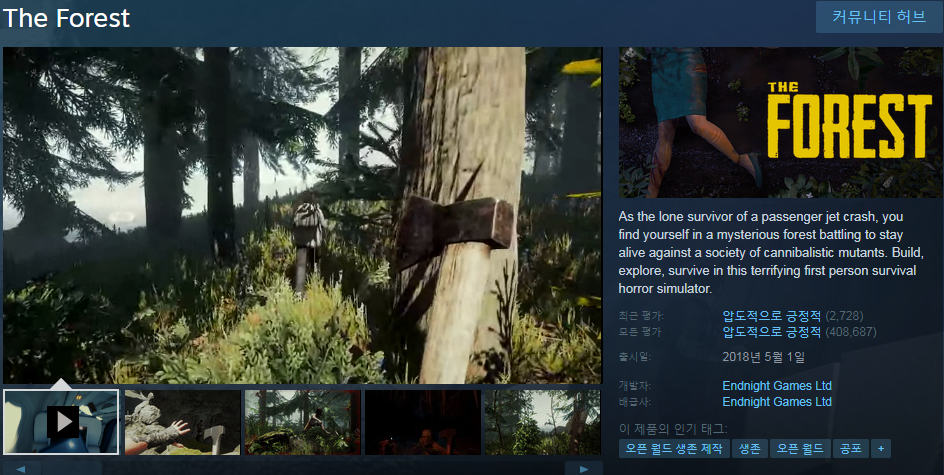Select the hand-with-axe screenshot thumbnail
Image resolution: width=944 pixels, height=475 pixels.
(182, 422)
